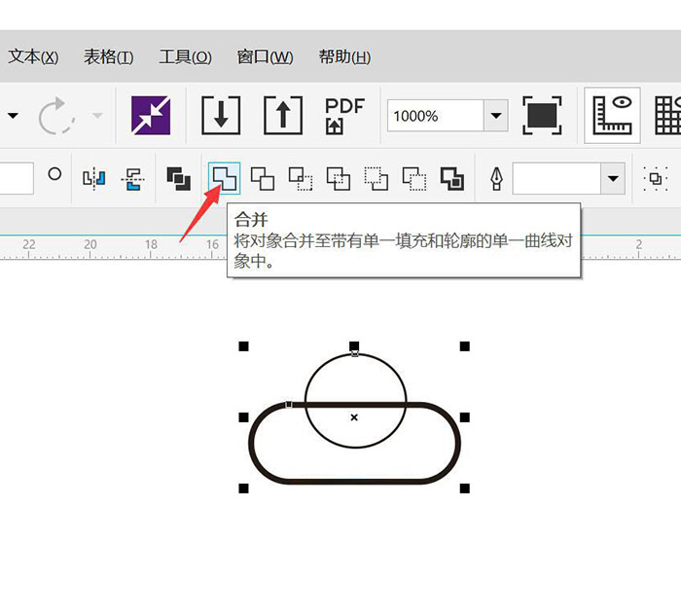This screenshot has height=616, width=681.
Task: Toggle the show rulers button
Action: click(612, 115)
